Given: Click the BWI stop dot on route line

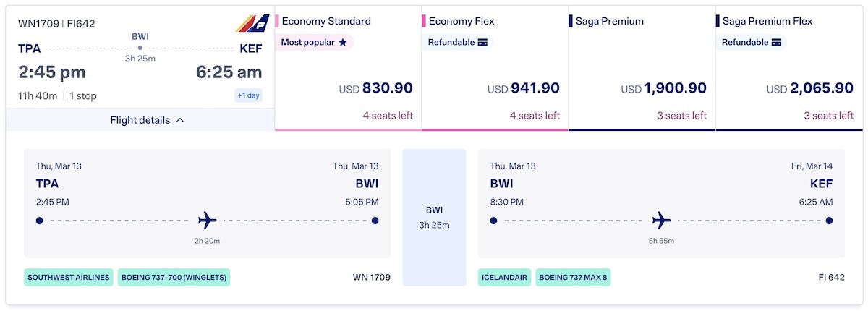Looking at the screenshot, I should point(140,48).
